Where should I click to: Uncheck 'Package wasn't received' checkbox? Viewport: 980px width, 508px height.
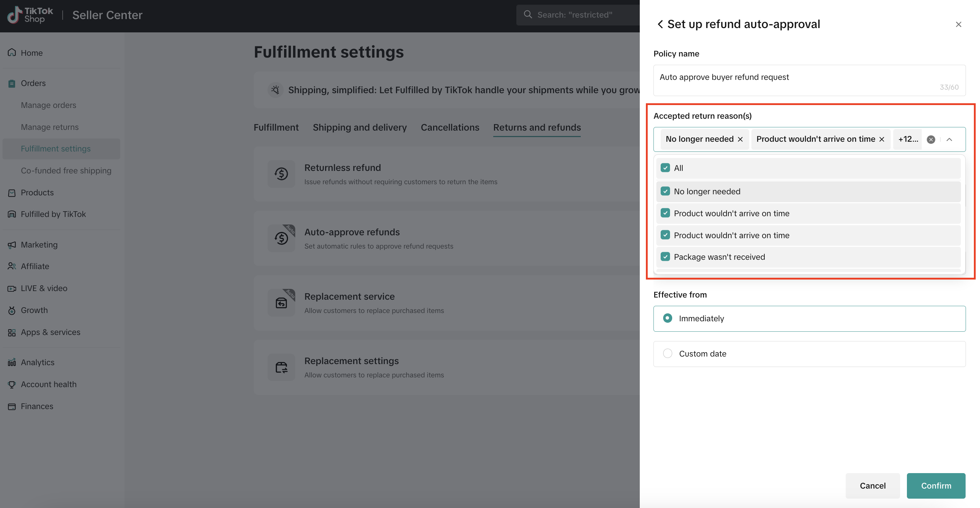click(x=665, y=257)
